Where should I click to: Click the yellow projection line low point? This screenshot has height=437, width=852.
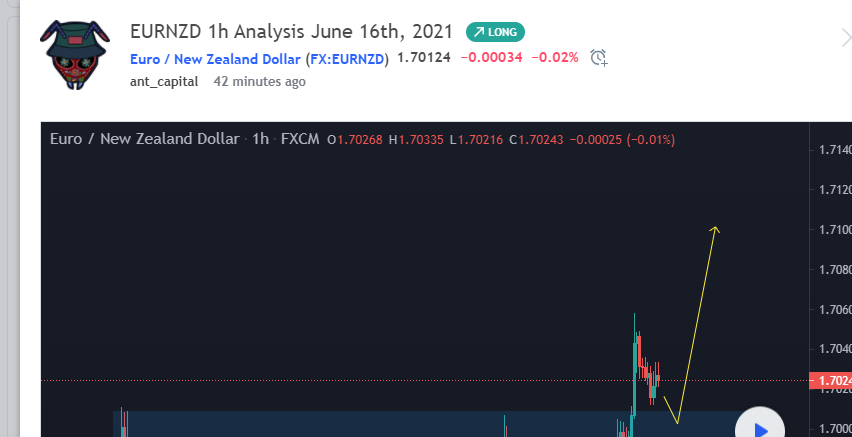(x=678, y=422)
